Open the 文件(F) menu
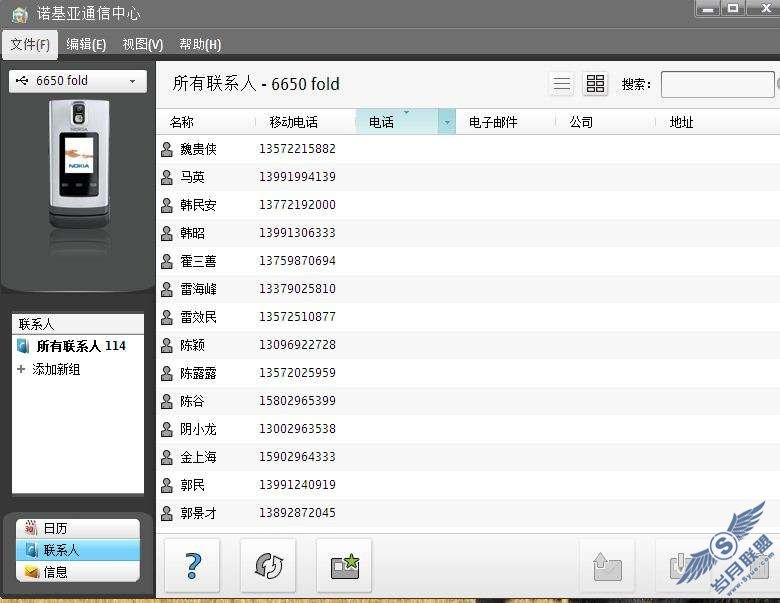Screen dimensions: 780x603 point(30,44)
